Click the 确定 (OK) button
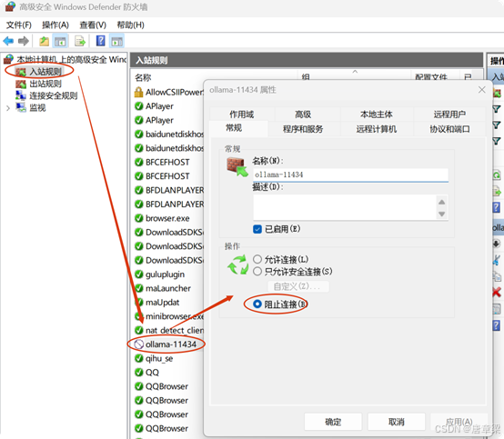504x439 pixels. point(333,422)
